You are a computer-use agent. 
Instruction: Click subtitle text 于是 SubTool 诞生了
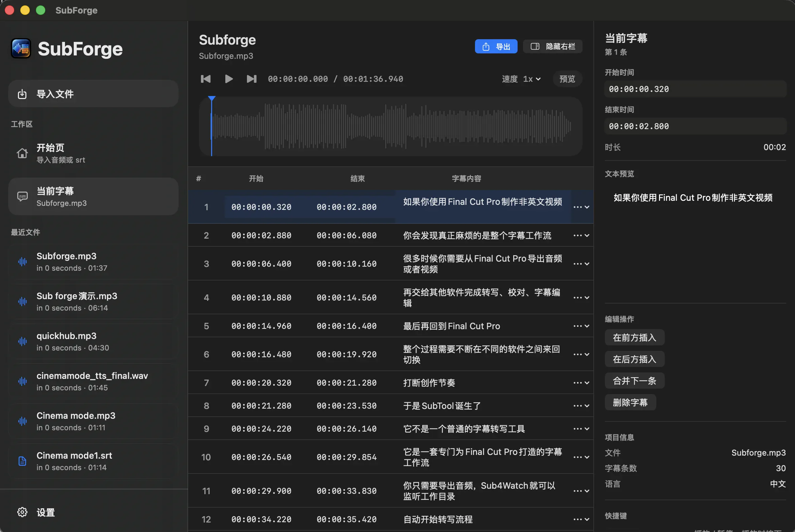point(442,406)
